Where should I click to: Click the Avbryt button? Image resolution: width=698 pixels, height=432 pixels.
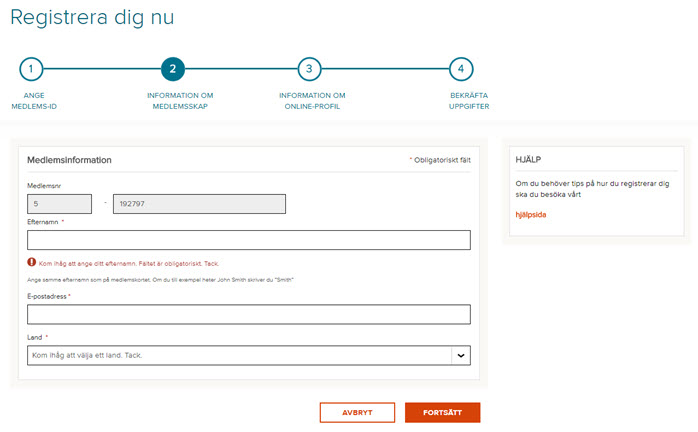coord(357,412)
